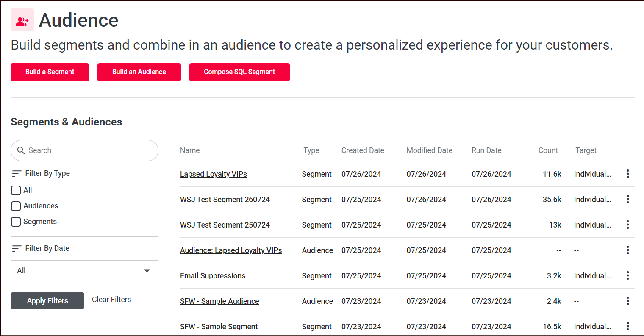Open the kebab menu for Email Suppressions

click(628, 275)
